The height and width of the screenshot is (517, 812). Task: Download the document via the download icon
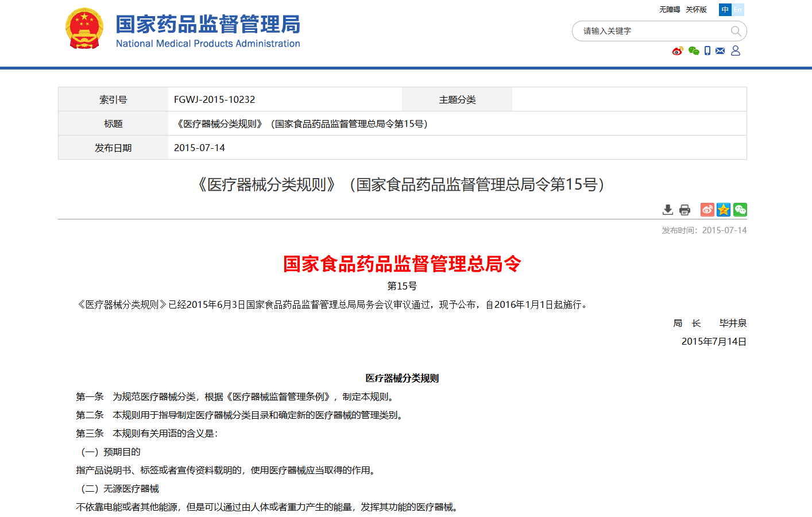pyautogui.click(x=667, y=210)
